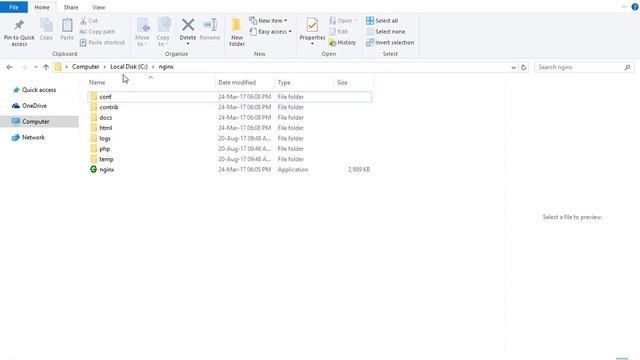Viewport: 640px width, 360px height.
Task: Click the Rename icon
Action: coord(210,25)
